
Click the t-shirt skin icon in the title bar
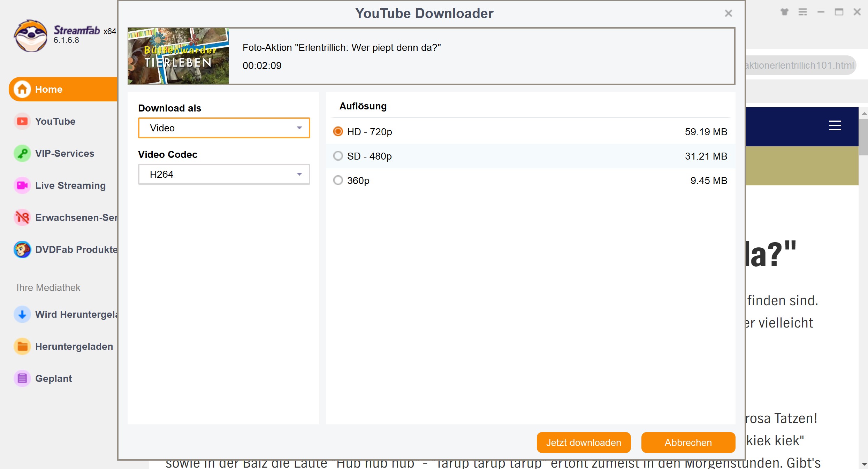tap(784, 12)
